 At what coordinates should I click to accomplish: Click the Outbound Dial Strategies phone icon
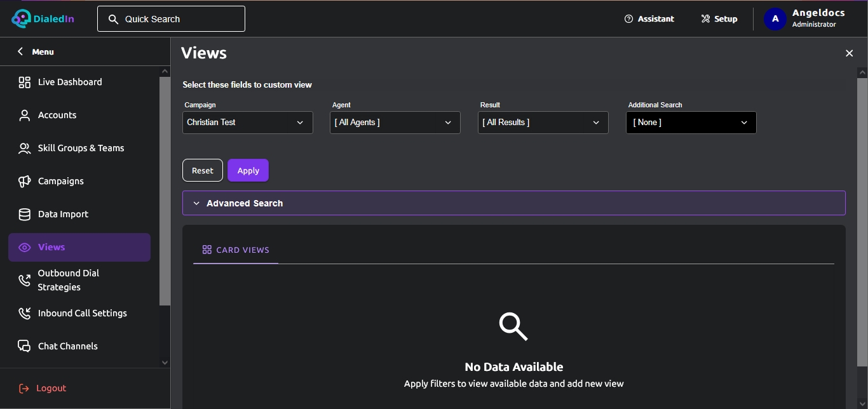[x=24, y=280]
